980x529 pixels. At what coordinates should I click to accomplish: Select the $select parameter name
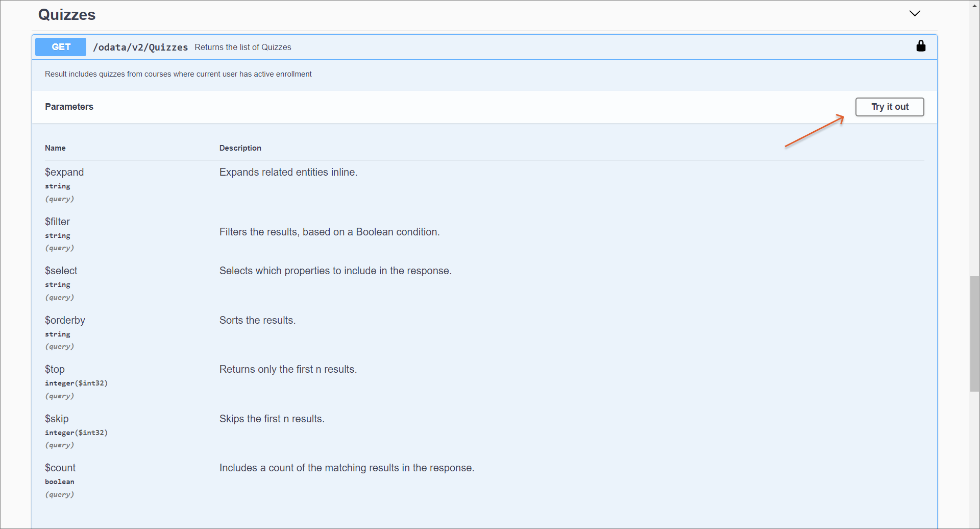(61, 271)
